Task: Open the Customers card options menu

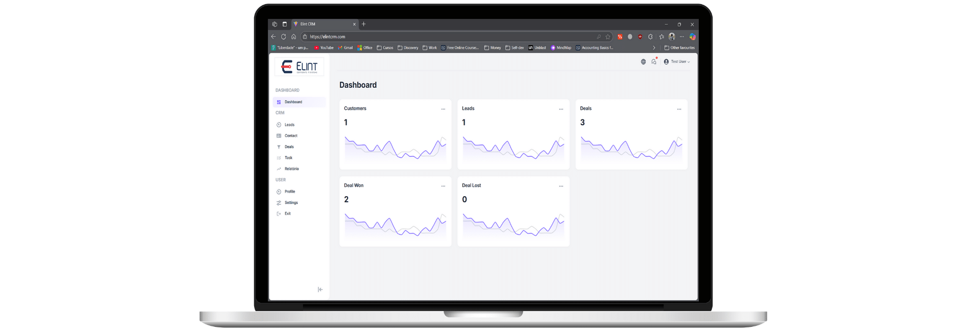Action: pos(443,109)
